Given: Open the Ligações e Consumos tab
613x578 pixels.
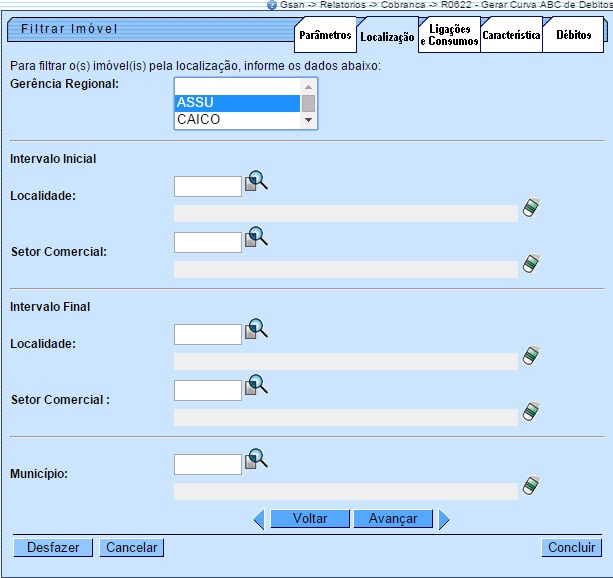Looking at the screenshot, I should pos(448,36).
